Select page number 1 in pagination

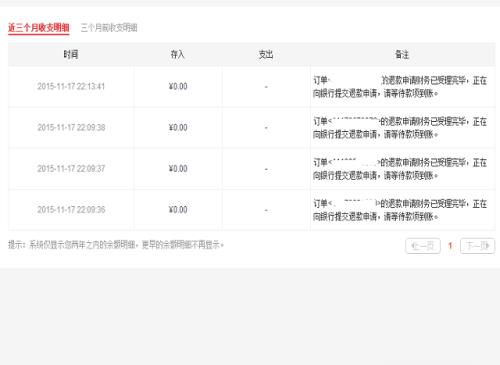(x=450, y=246)
